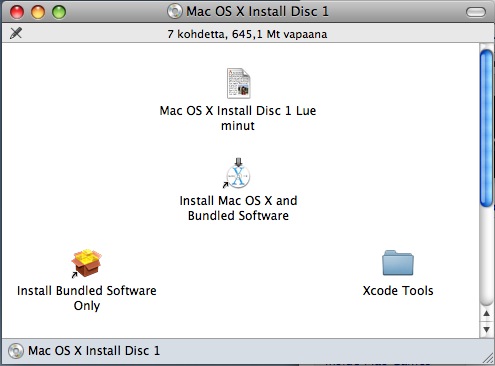
Task: Open the Xcode Tools folder icon
Action: click(398, 263)
